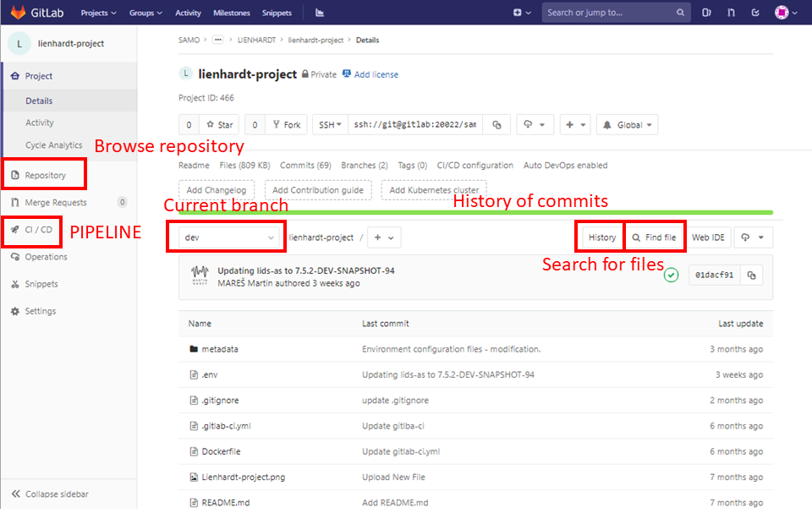Screen dimensions: 812x513
Task: Open the SSH protocol dropdown
Action: click(x=330, y=125)
